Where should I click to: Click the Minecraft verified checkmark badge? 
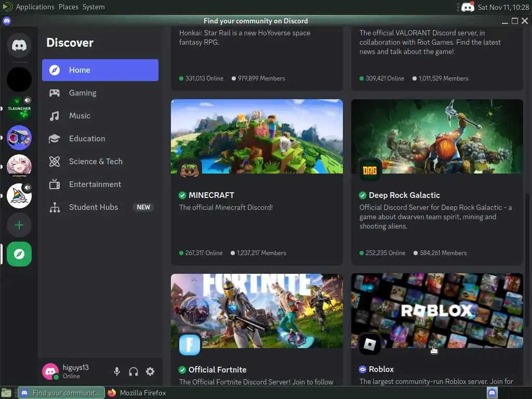[182, 195]
